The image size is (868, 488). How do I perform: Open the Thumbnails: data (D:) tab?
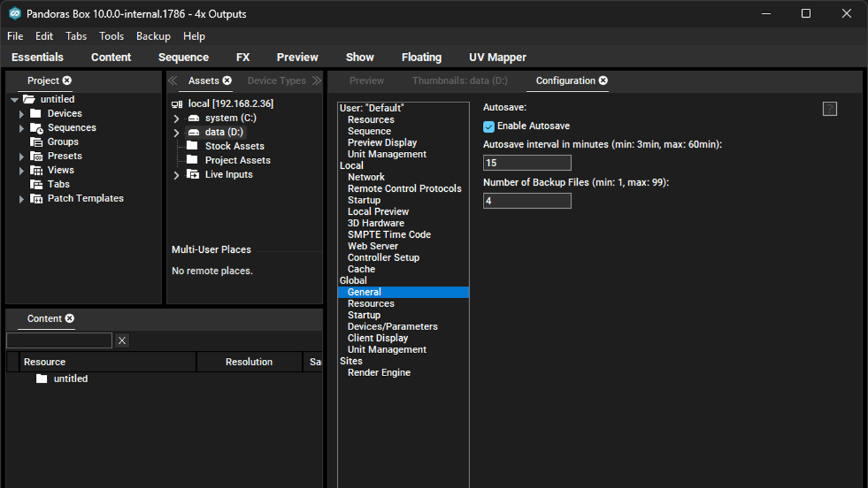click(x=460, y=81)
